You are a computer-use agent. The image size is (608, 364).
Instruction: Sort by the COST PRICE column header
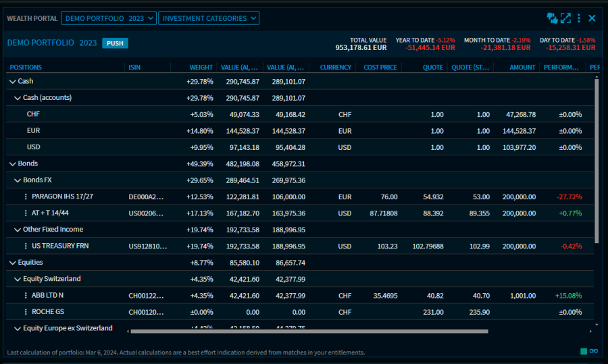point(380,68)
